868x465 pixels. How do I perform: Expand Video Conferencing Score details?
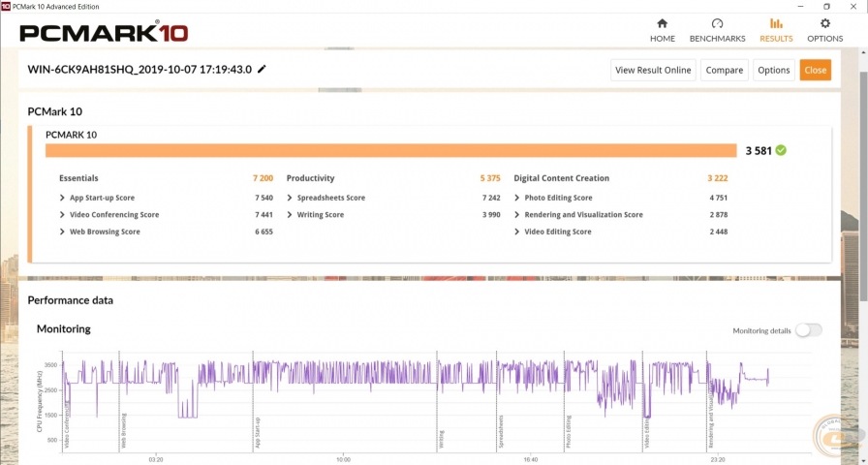(x=63, y=215)
